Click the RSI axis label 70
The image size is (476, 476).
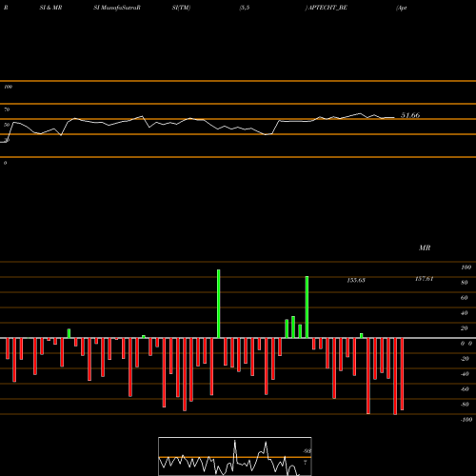coord(7,109)
